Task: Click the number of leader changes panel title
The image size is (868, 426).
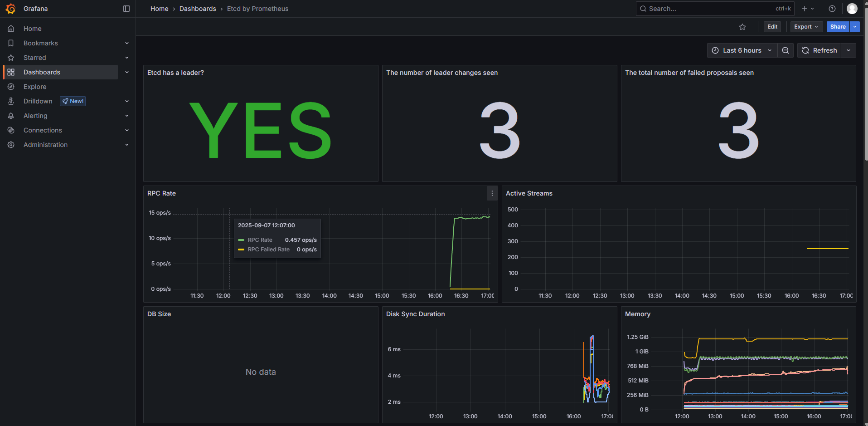Action: (442, 73)
